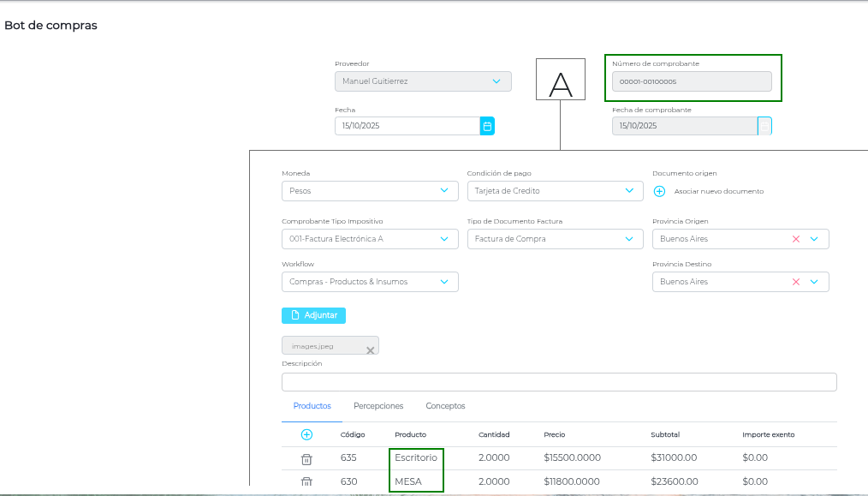
Task: Click the Importe exento column header
Action: click(769, 434)
